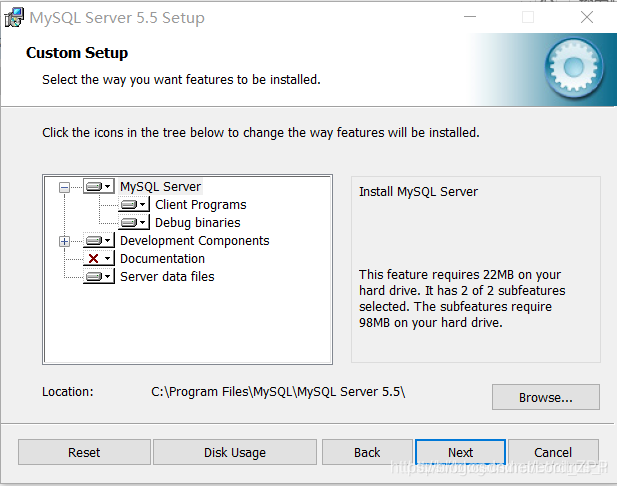The width and height of the screenshot is (617, 486).
Task: Click the installer icon in title bar
Action: (14, 18)
